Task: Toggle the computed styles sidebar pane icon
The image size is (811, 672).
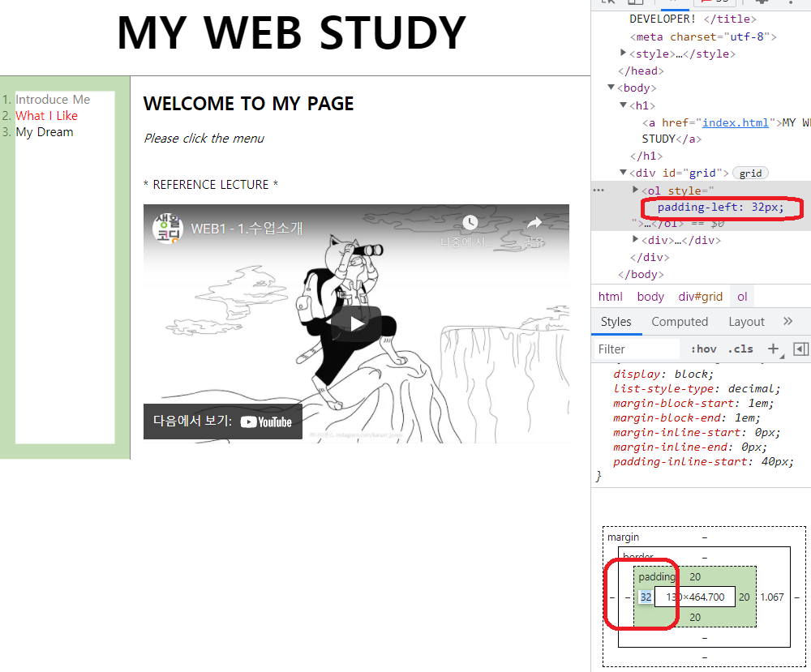Action: tap(800, 349)
